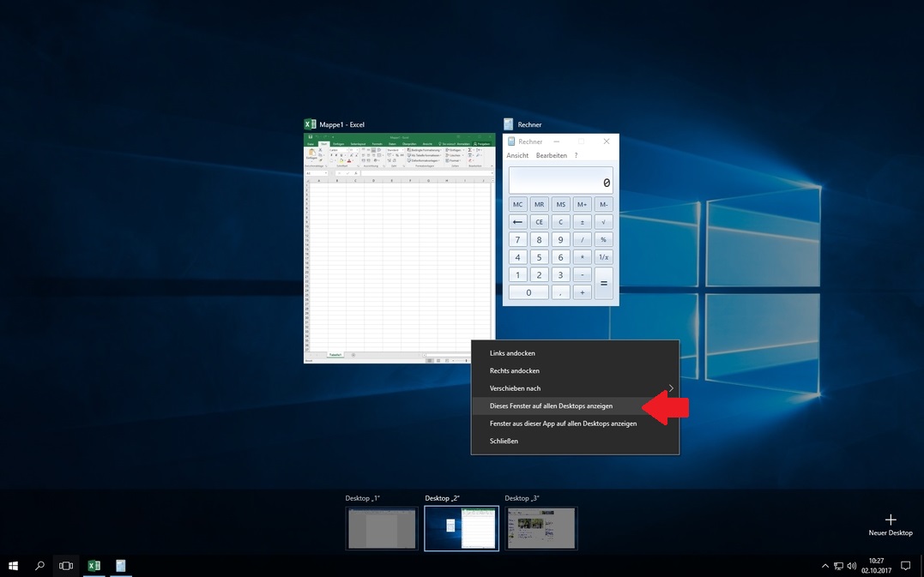Open taskbar search magnifier icon
Screen dimensions: 924x577
pos(39,566)
